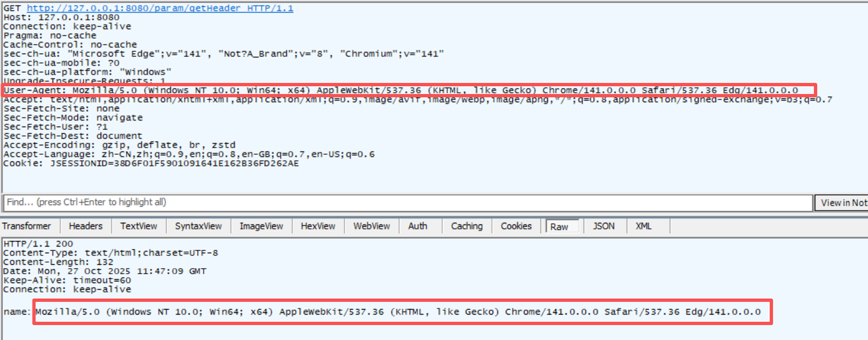This screenshot has height=340, width=868.
Task: Select the Sec-Fetch-Dest: document line
Action: (x=73, y=136)
